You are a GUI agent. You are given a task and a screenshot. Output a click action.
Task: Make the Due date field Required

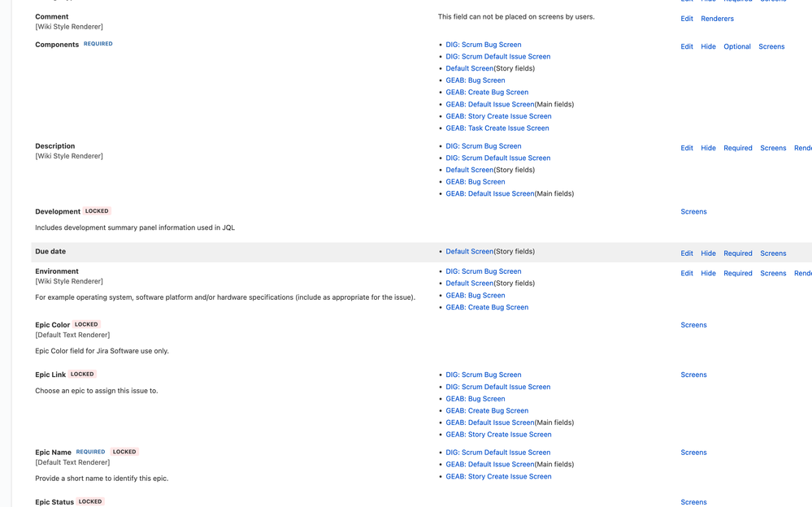(x=737, y=253)
